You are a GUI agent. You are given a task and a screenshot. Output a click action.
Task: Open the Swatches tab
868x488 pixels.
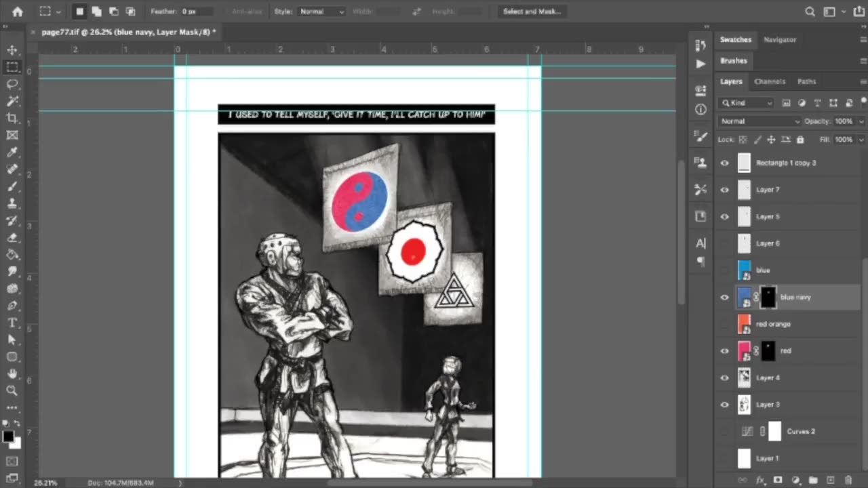(x=736, y=39)
